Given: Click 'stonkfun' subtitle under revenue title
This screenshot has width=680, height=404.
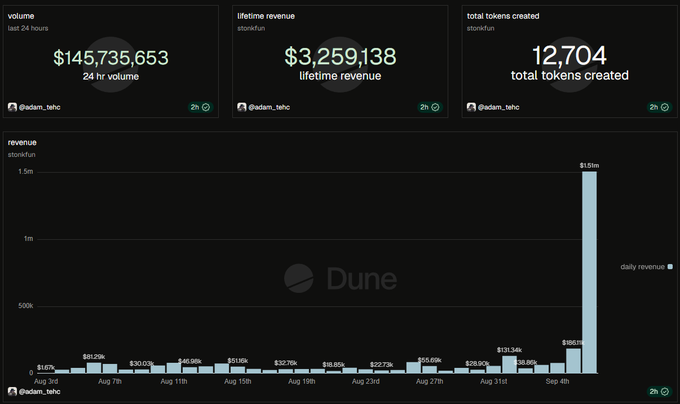Looking at the screenshot, I should (x=21, y=155).
